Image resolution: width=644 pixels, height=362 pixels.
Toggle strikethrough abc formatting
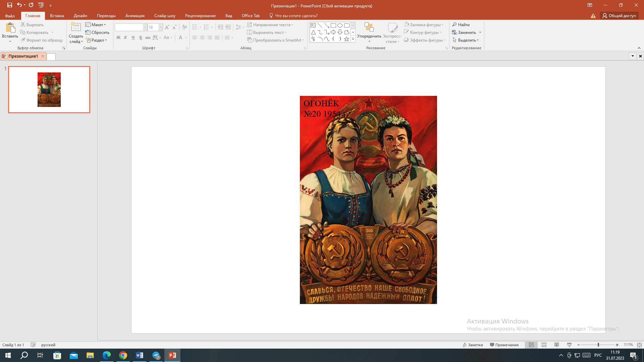tap(148, 38)
